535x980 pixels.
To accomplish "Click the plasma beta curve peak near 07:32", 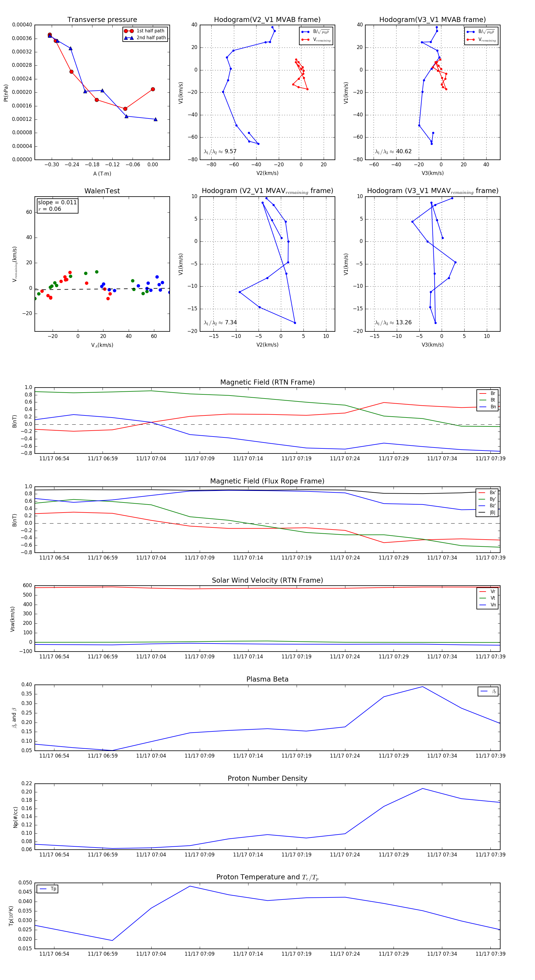I will click(422, 687).
